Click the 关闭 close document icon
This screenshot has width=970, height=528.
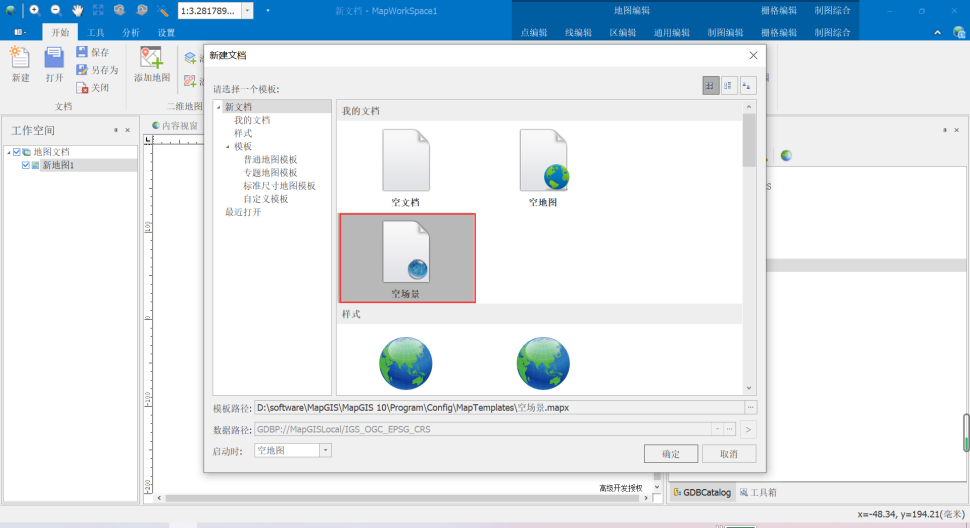82,88
